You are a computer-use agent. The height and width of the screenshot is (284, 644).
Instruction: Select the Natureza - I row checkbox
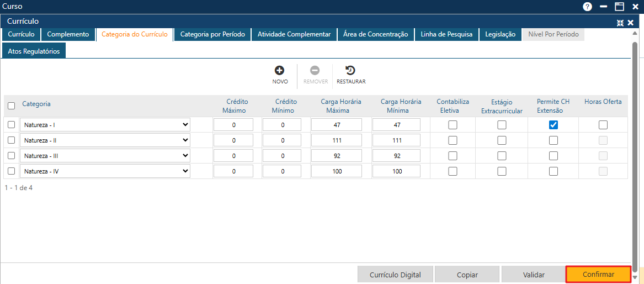click(12, 124)
